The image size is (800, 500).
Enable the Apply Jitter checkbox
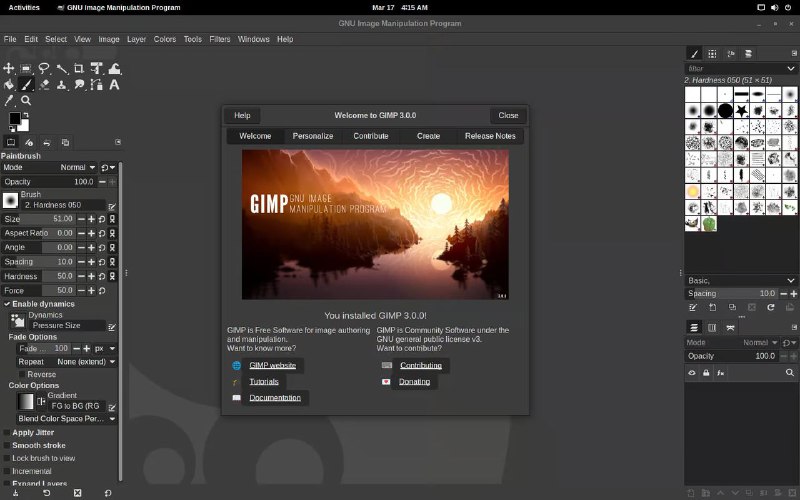7,432
